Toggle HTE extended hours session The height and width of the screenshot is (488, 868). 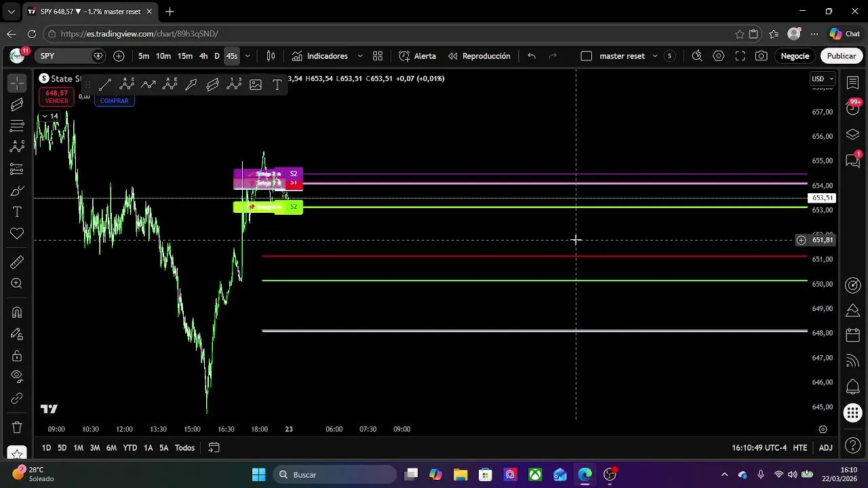pyautogui.click(x=800, y=448)
